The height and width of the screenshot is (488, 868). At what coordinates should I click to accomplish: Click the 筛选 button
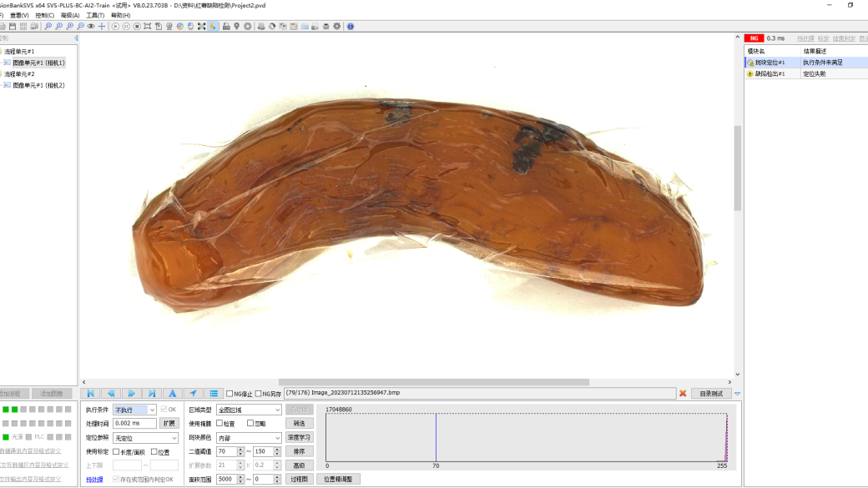coord(300,423)
